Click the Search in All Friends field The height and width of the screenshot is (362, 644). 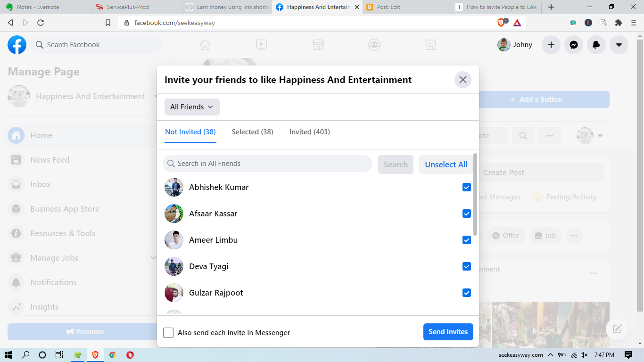(267, 164)
